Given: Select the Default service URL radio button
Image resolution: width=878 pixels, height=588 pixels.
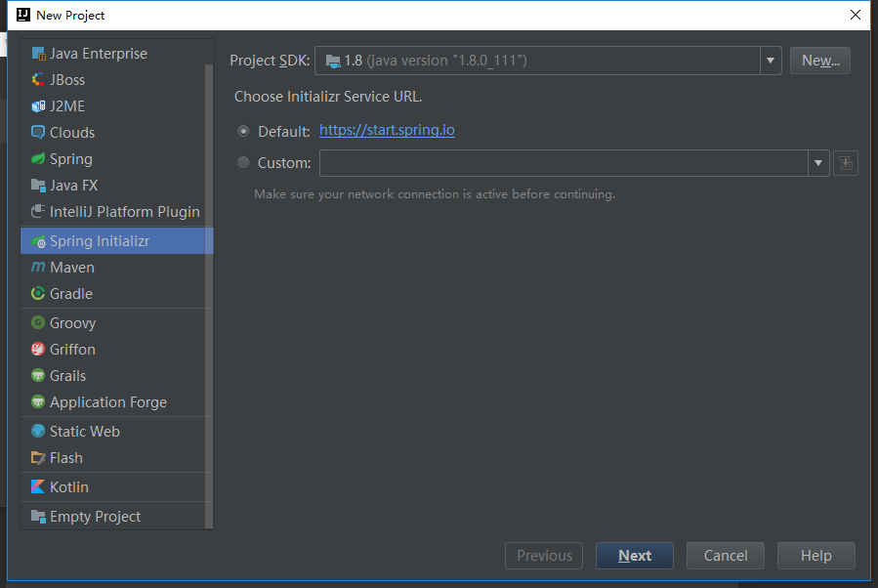Looking at the screenshot, I should pos(243,132).
